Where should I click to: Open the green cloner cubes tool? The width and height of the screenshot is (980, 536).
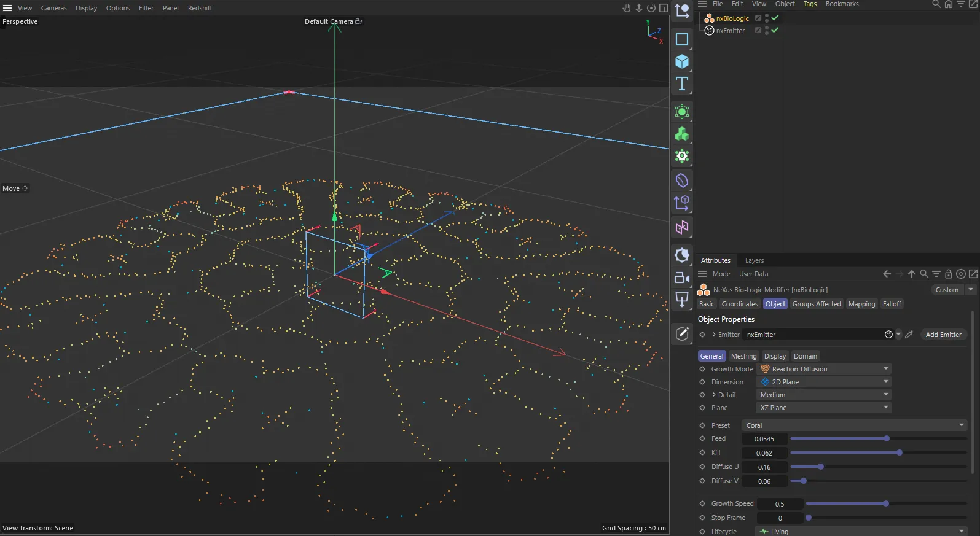coord(682,134)
